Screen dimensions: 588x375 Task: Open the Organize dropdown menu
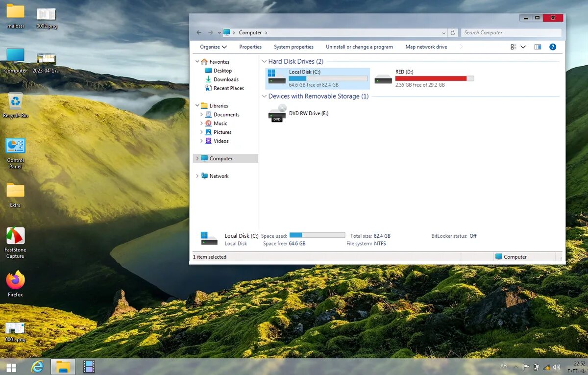(x=212, y=47)
